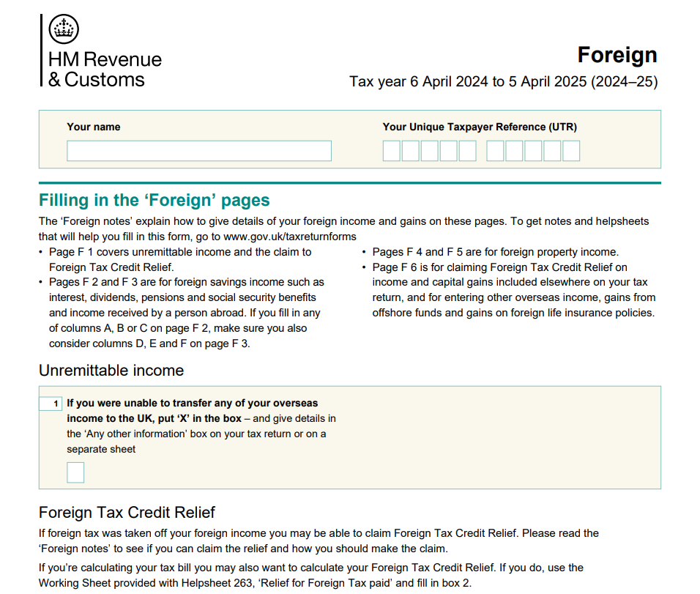Open the www.gov.uk/taxreturnforms link

(x=290, y=237)
